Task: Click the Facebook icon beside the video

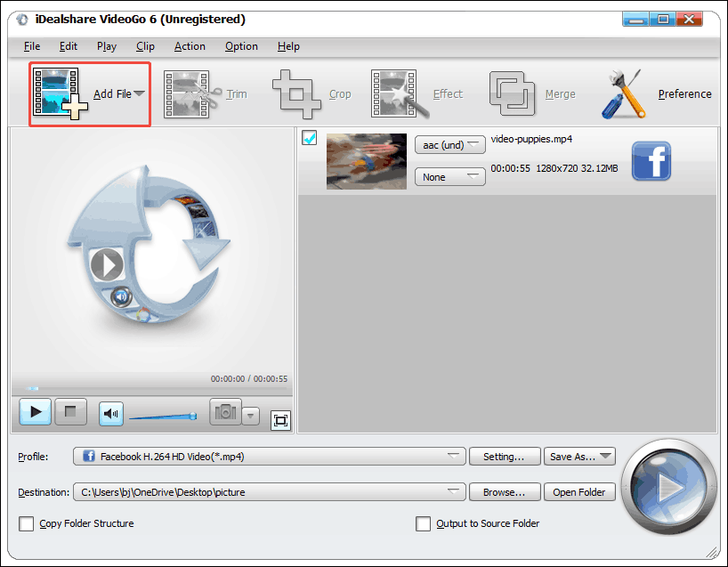Action: [x=651, y=161]
